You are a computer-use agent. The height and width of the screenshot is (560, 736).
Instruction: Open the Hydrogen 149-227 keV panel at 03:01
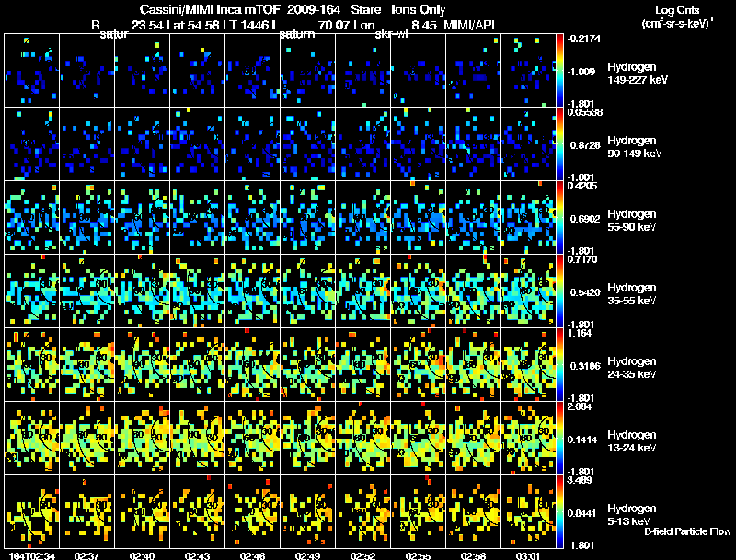(x=528, y=71)
